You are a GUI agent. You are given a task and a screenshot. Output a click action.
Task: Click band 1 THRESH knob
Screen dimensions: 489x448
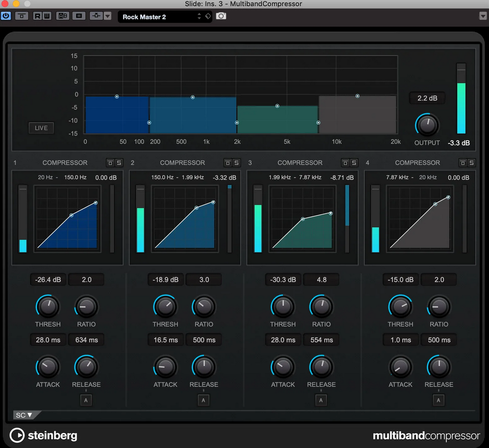point(48,307)
